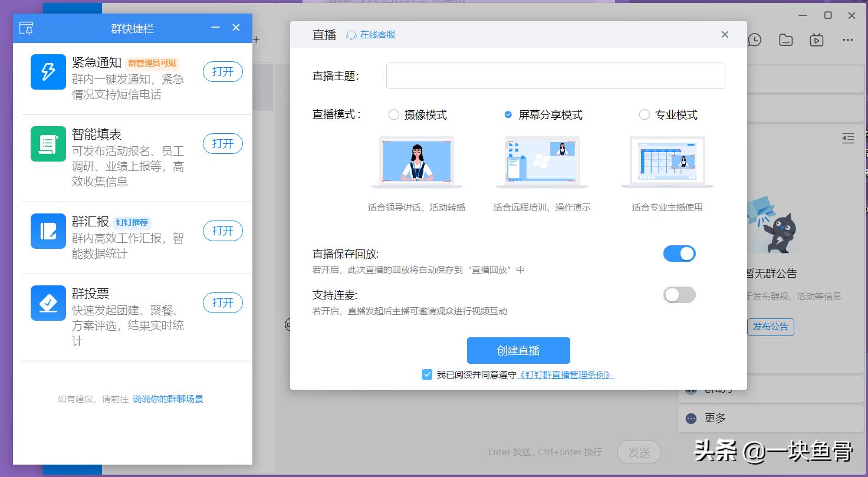Close the 直播 dialog

coord(725,35)
